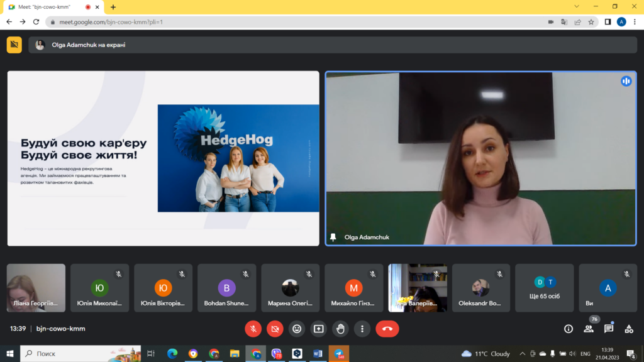Screen dimensions: 644x362
Task: Open more options three-dot menu in call bar
Action: [x=362, y=328]
